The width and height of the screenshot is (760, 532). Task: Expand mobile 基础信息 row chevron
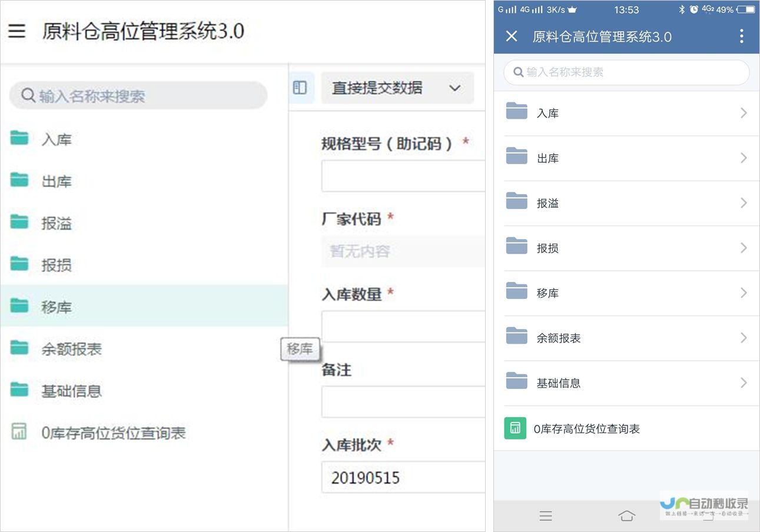pyautogui.click(x=744, y=383)
